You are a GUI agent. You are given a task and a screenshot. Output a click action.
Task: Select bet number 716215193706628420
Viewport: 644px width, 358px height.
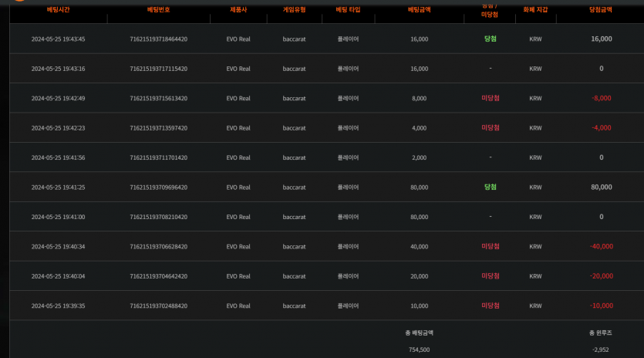click(x=159, y=246)
